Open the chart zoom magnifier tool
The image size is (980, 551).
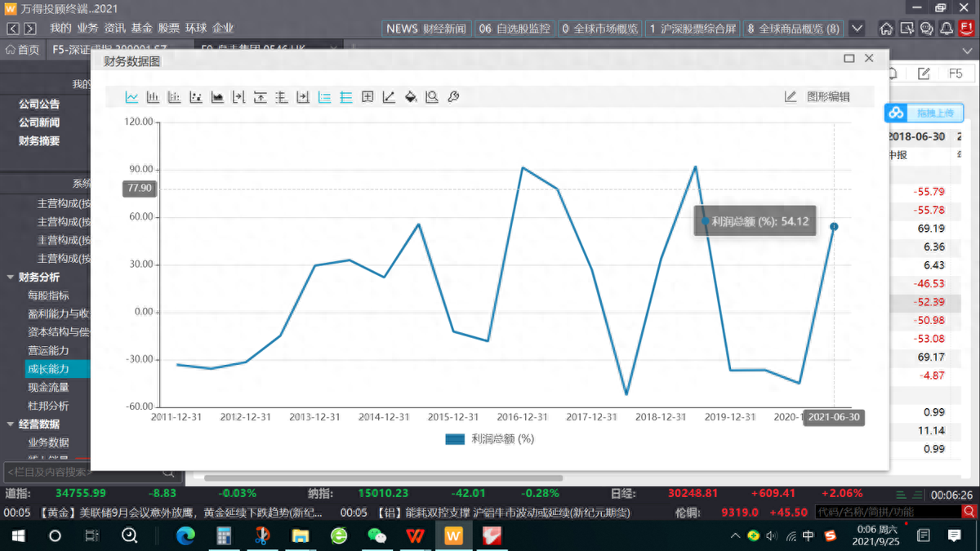coord(432,97)
